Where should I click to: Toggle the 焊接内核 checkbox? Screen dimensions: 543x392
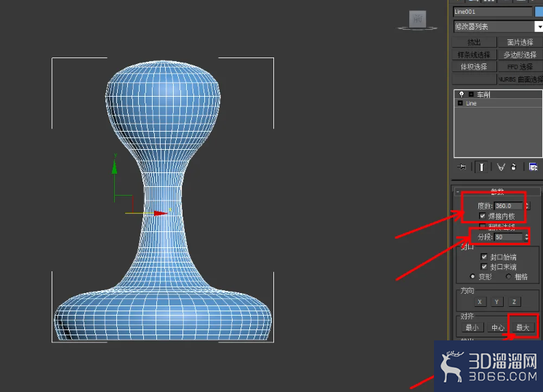click(x=482, y=216)
